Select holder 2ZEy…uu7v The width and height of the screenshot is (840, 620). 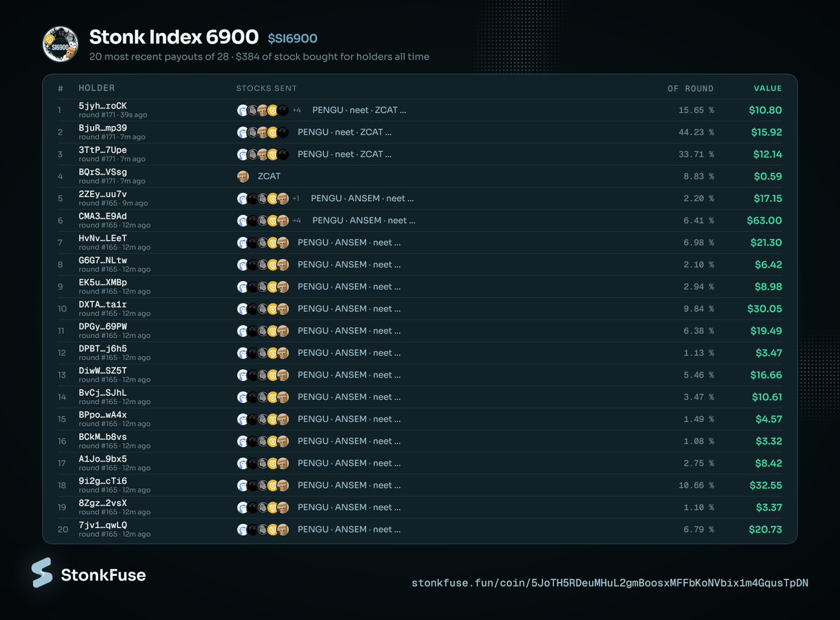(x=103, y=194)
